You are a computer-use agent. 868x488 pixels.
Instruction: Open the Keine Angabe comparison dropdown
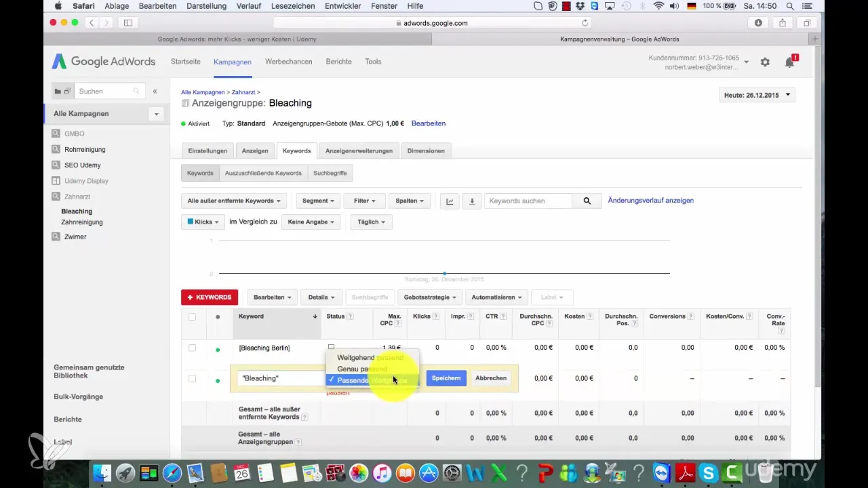(x=311, y=222)
